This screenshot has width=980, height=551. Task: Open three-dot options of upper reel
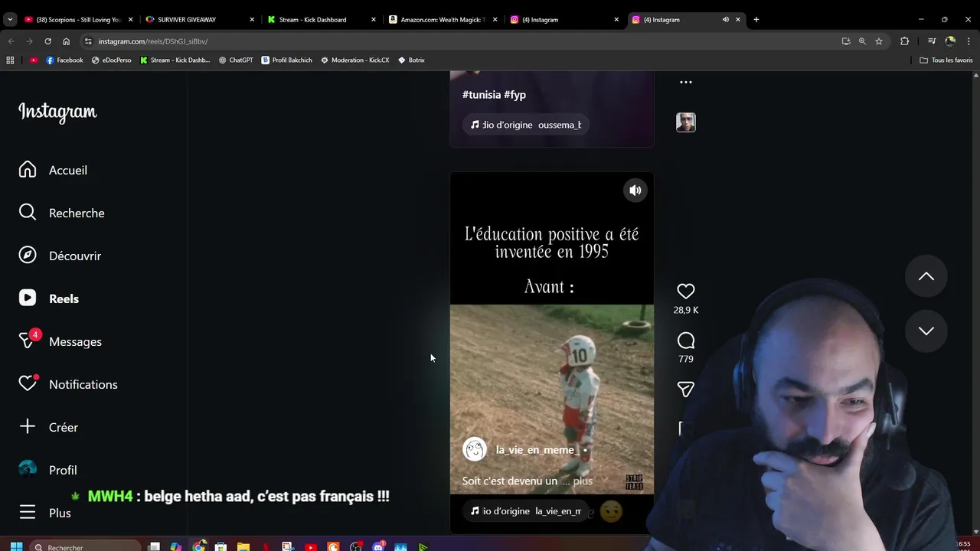(686, 82)
